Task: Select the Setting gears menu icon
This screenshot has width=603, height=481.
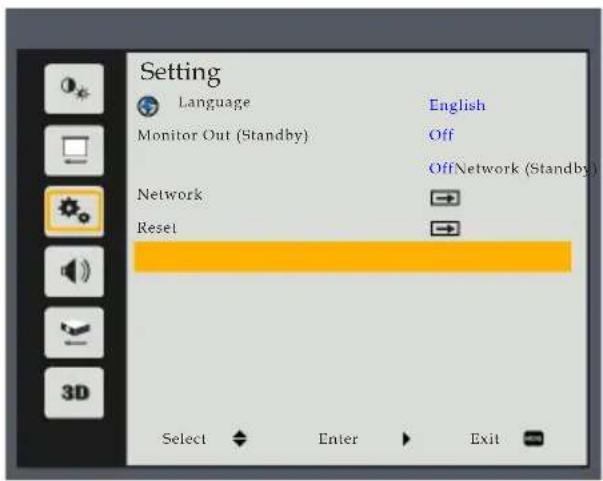Action: tap(74, 211)
